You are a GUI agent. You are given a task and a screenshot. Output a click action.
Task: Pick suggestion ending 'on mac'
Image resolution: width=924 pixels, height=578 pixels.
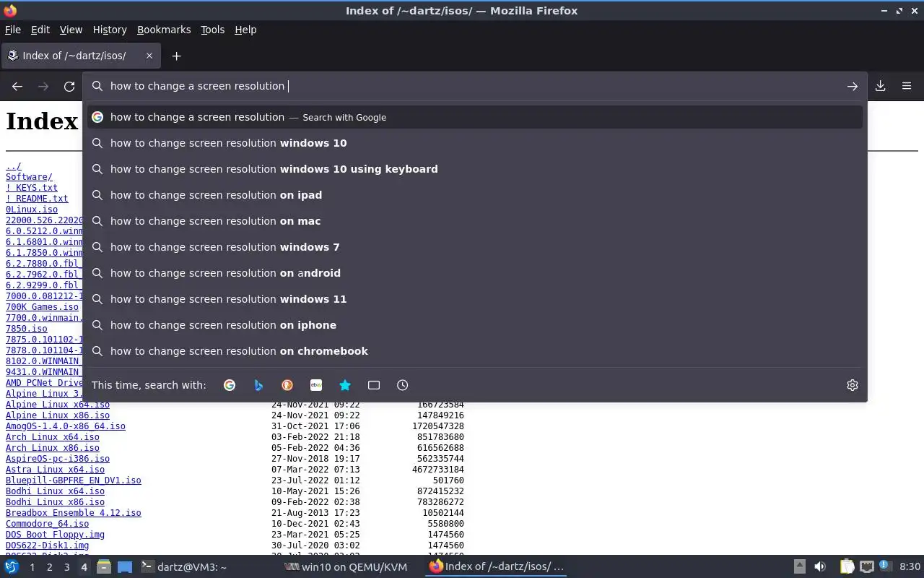475,221
